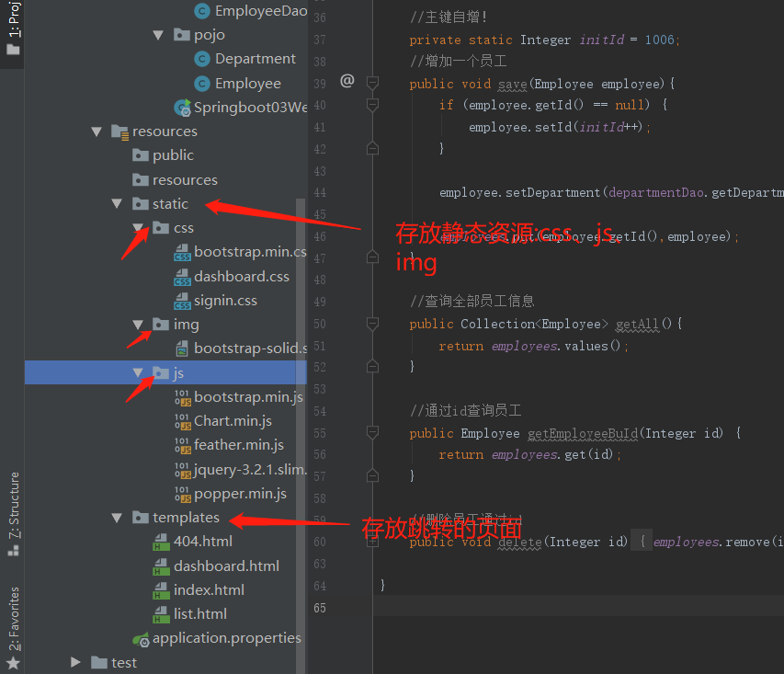Click the bootstrap.min.js file icon
784x674 pixels.
183,397
